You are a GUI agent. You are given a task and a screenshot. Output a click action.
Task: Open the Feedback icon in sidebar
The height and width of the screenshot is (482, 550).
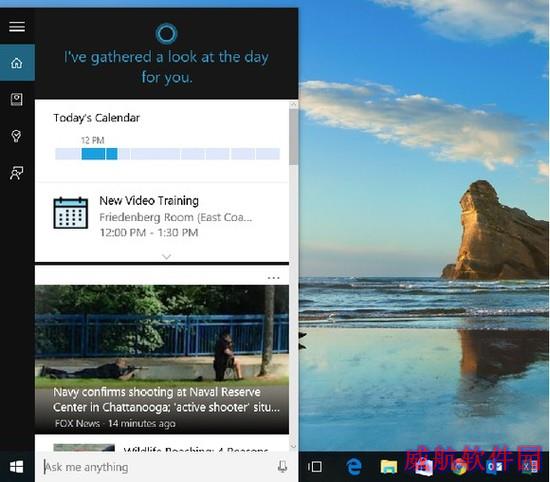click(x=16, y=173)
